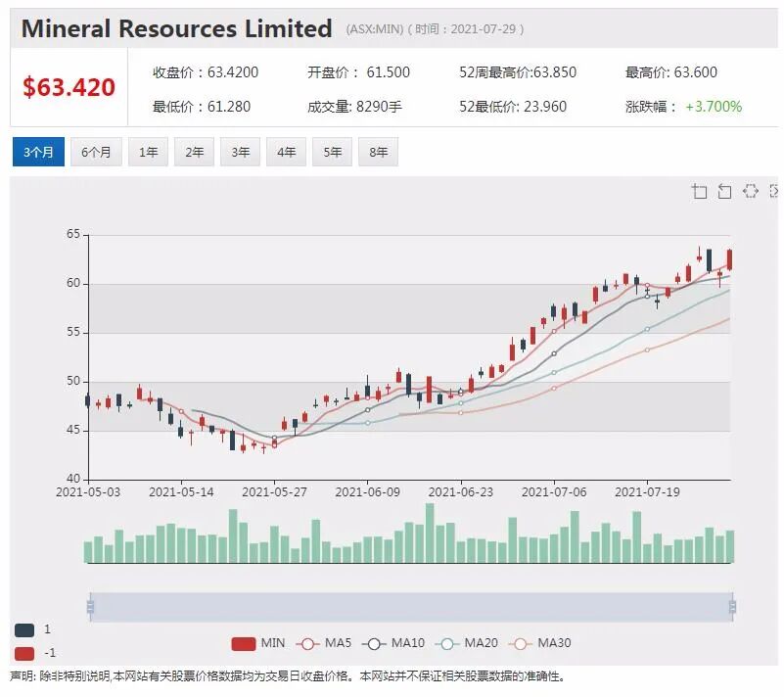Switch to the 6个月 range
This screenshot has width=784, height=697.
pos(96,152)
